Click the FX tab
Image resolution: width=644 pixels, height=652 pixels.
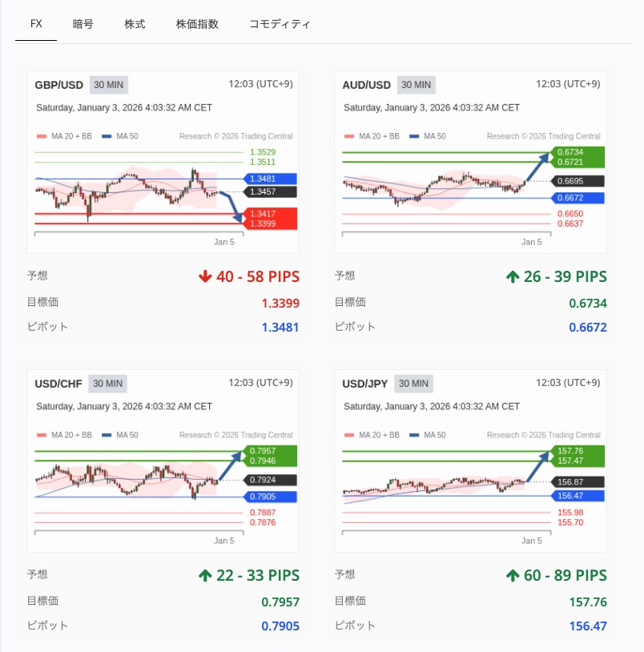pos(36,24)
